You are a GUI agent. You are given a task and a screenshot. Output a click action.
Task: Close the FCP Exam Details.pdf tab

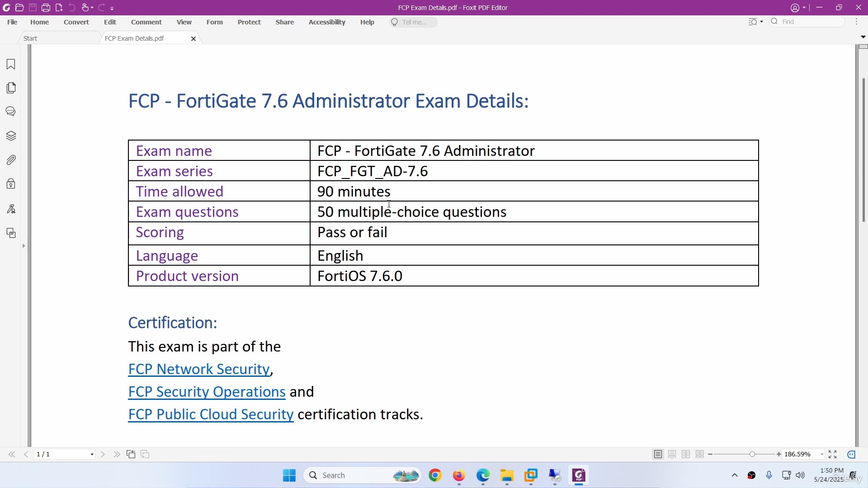pyautogui.click(x=193, y=39)
